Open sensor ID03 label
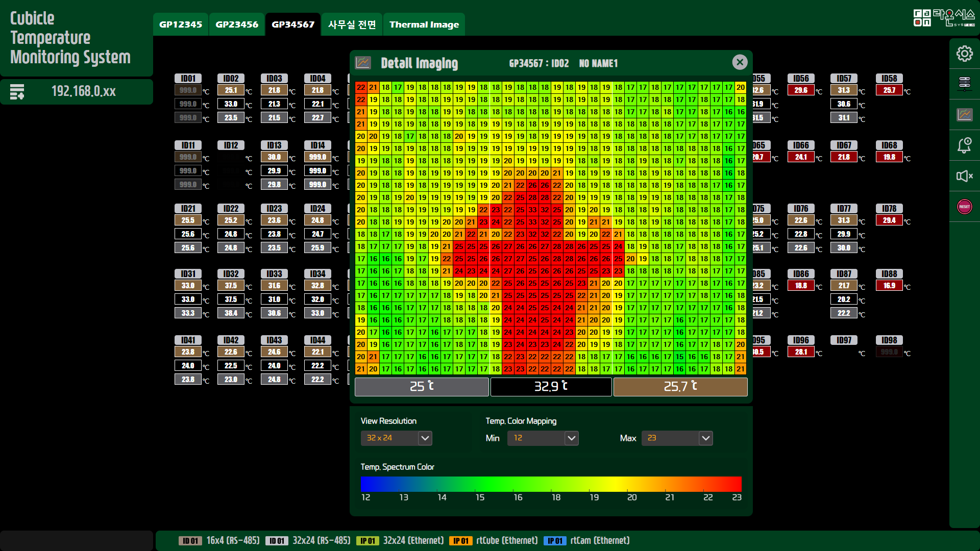The height and width of the screenshot is (551, 980). click(274, 78)
